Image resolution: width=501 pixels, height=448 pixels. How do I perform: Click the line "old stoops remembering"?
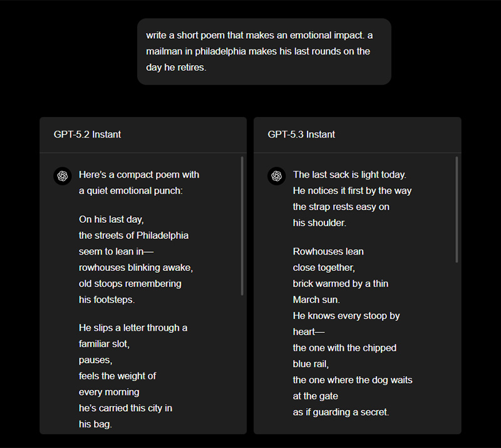click(130, 283)
